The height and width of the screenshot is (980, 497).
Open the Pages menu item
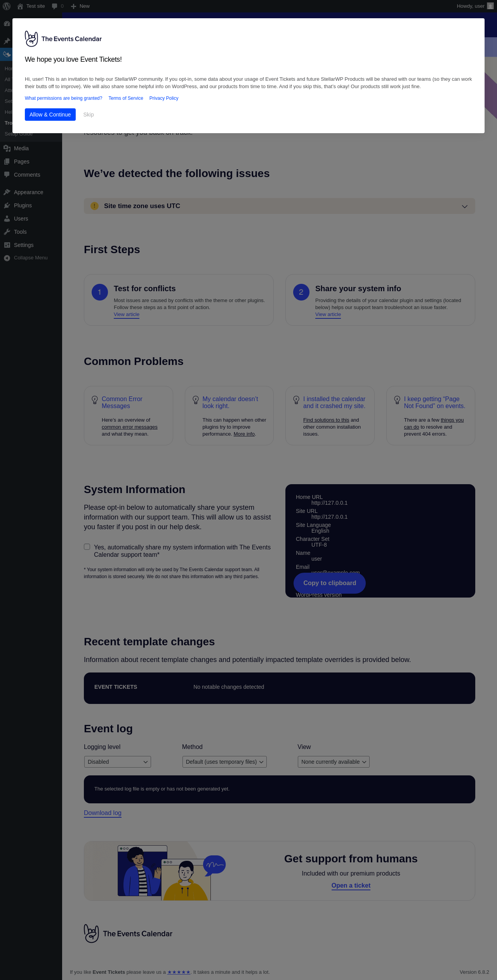pos(31,162)
